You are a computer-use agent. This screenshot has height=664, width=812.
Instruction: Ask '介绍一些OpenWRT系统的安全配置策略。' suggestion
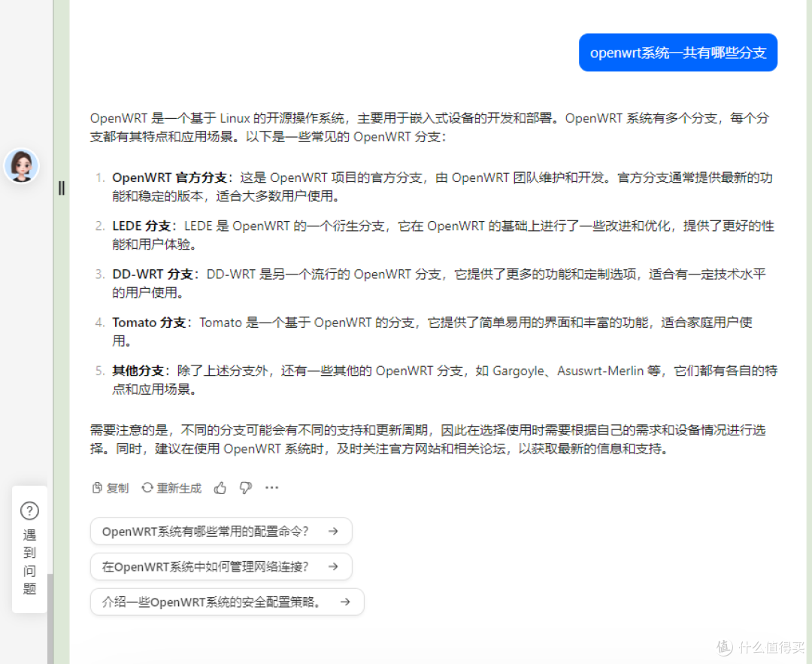point(227,602)
